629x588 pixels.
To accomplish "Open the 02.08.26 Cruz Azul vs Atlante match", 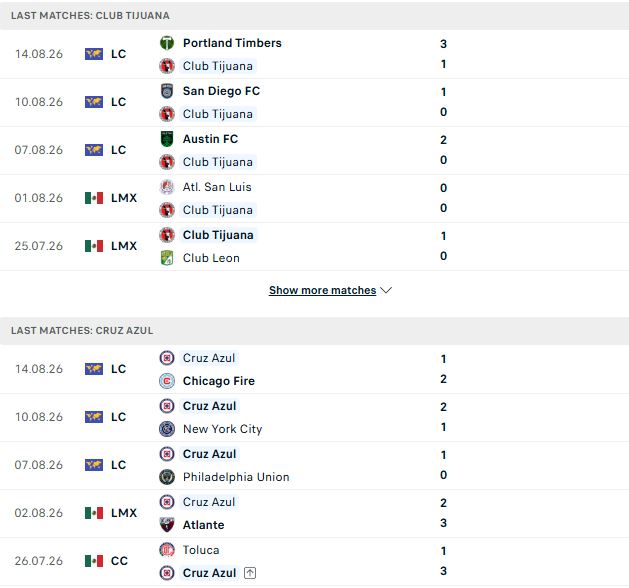I will [314, 513].
